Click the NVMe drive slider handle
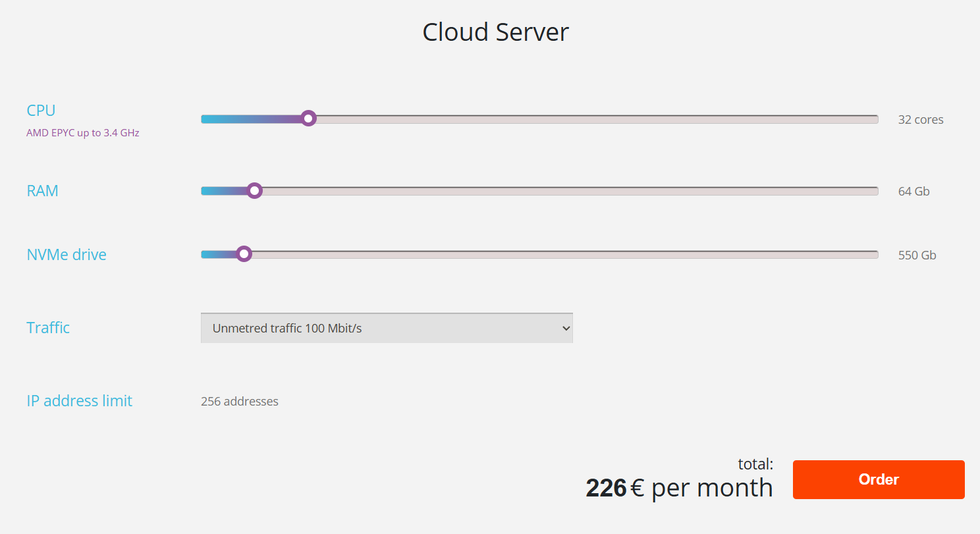Image resolution: width=980 pixels, height=534 pixels. (x=244, y=254)
